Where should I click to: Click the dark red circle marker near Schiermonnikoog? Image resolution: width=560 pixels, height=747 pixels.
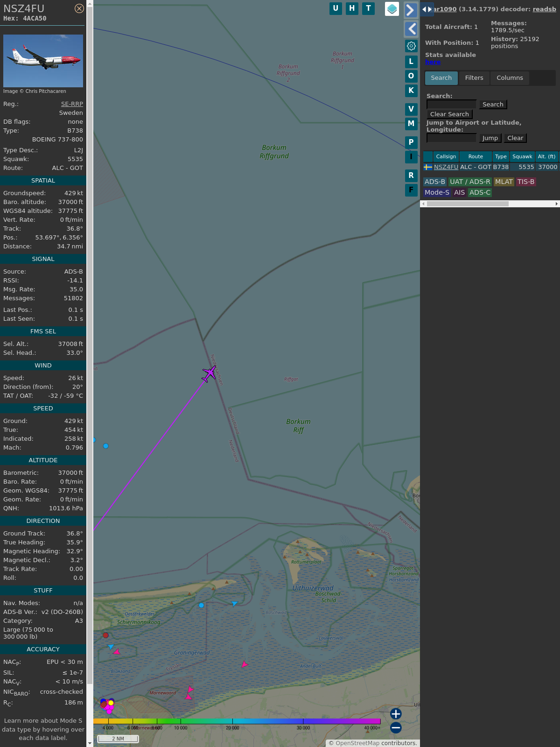(105, 635)
